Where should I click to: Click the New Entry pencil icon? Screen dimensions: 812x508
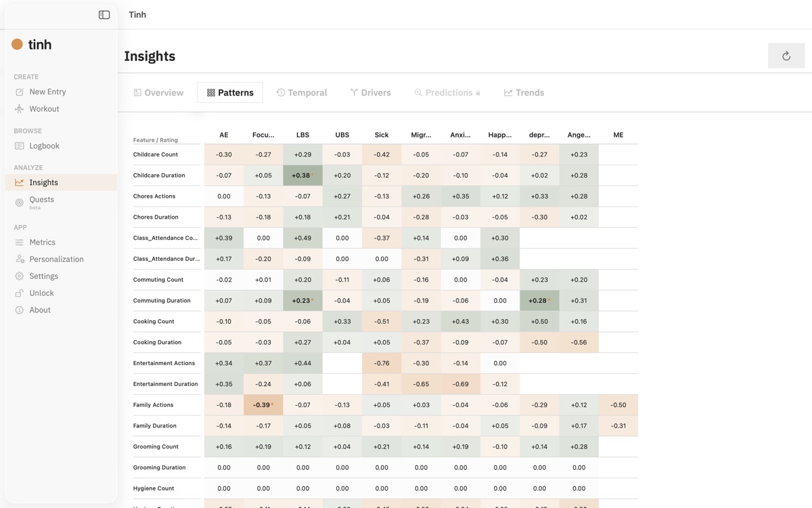point(19,91)
